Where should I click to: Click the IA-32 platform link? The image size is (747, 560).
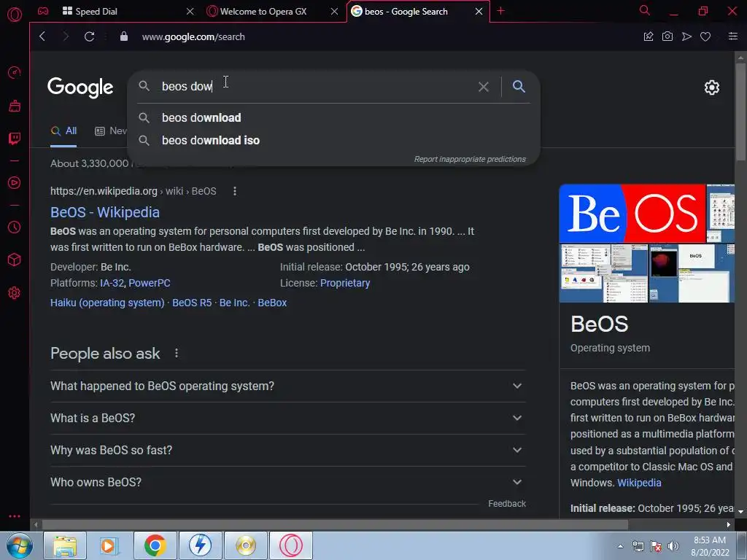[x=112, y=283]
